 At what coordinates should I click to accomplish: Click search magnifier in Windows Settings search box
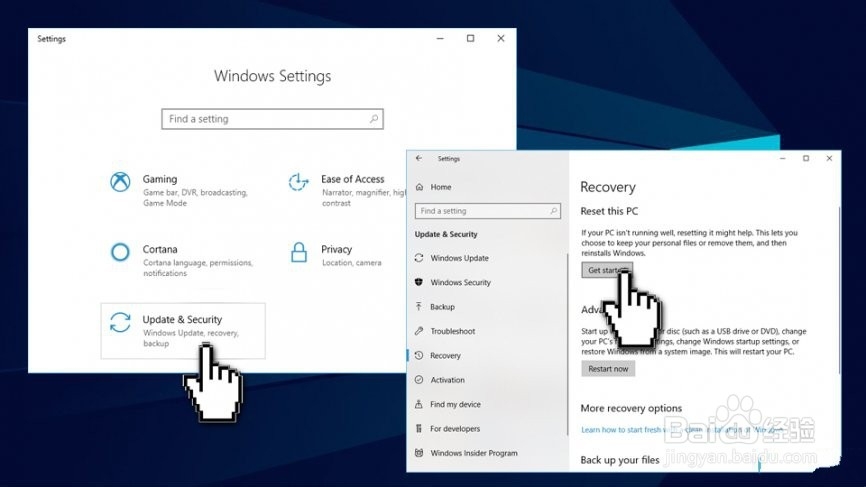point(374,119)
